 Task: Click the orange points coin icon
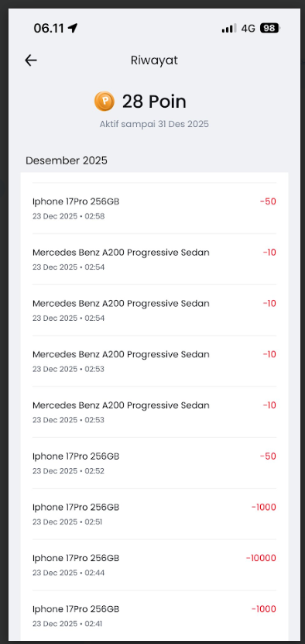coord(105,102)
